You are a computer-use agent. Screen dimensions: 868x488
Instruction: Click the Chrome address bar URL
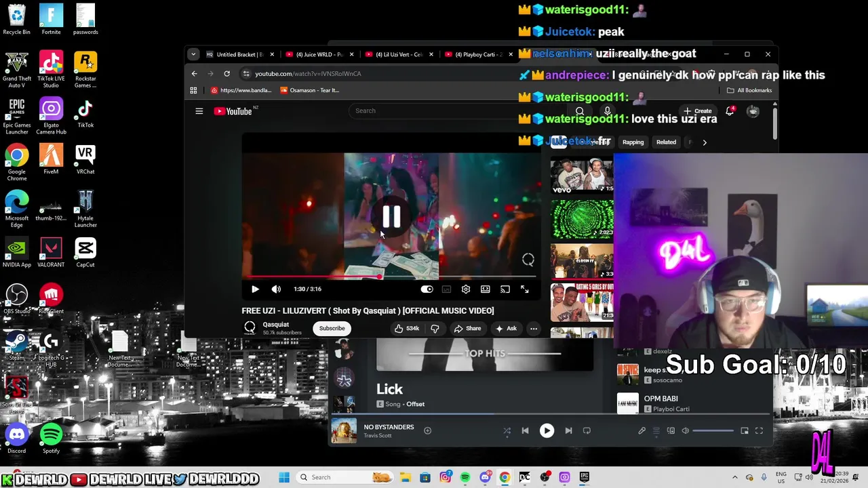308,73
